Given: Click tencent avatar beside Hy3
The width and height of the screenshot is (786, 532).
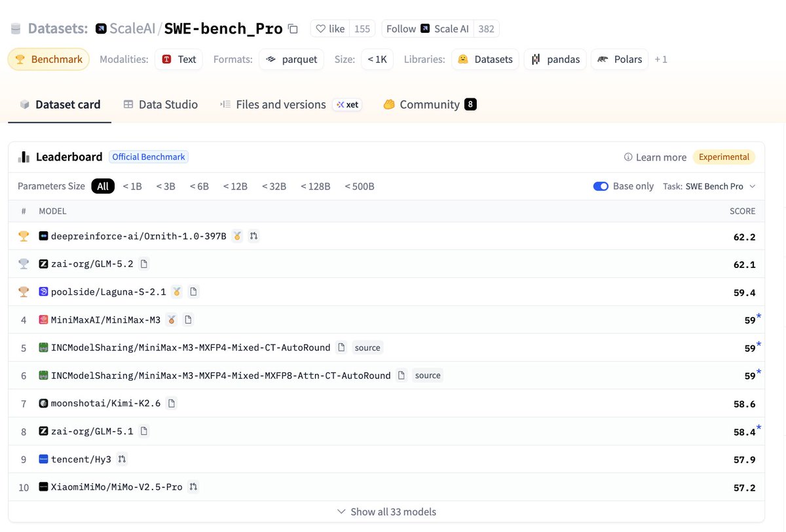Looking at the screenshot, I should pyautogui.click(x=44, y=459).
